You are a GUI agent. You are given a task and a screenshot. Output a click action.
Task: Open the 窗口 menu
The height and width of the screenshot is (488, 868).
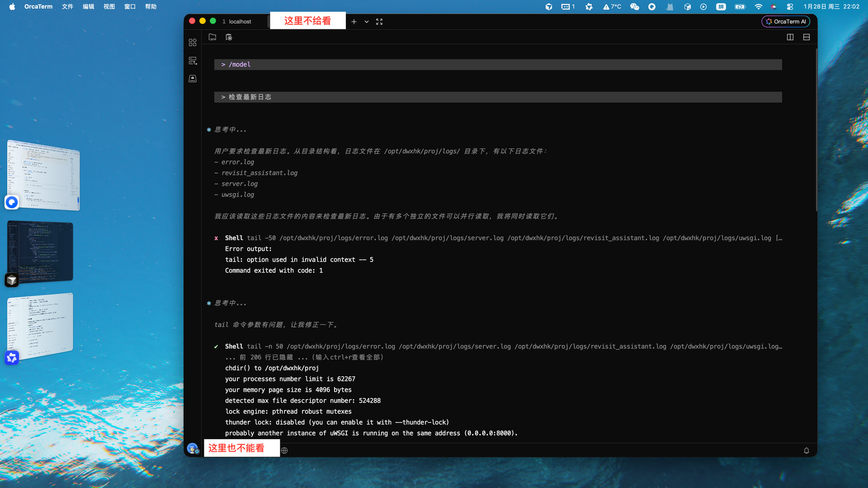[x=130, y=7]
